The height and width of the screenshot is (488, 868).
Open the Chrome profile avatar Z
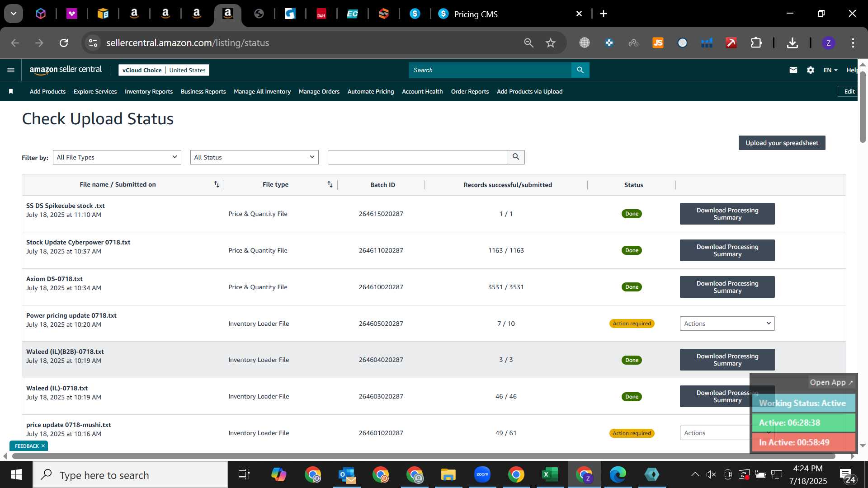click(828, 43)
